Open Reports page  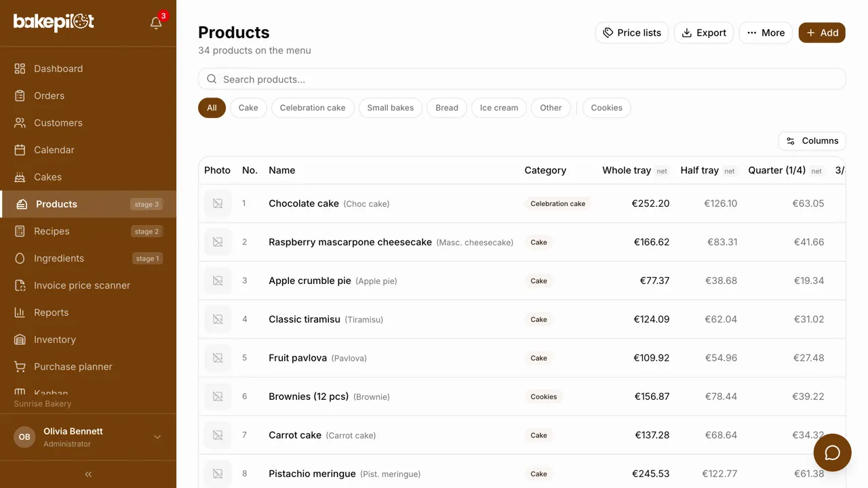click(x=88, y=312)
